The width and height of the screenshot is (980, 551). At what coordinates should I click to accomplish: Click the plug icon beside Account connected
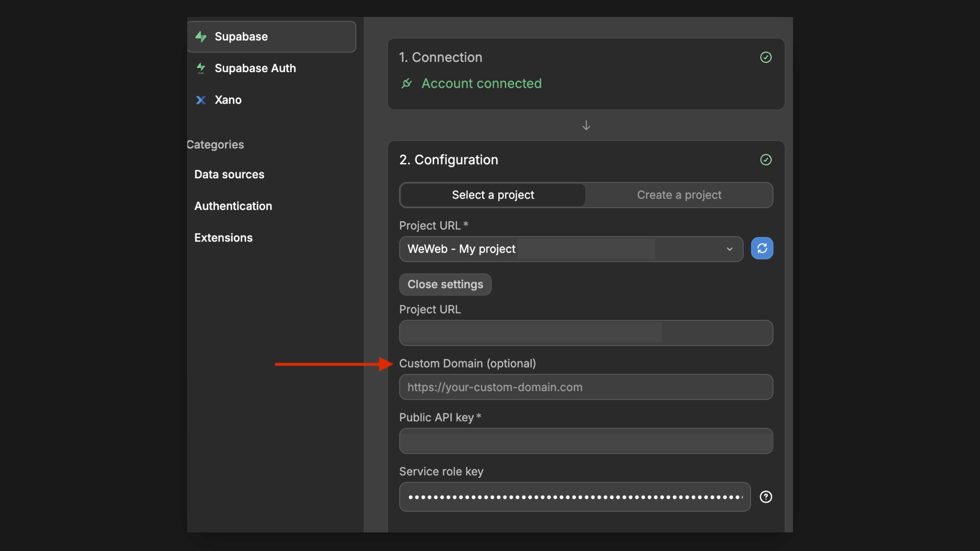(x=407, y=83)
